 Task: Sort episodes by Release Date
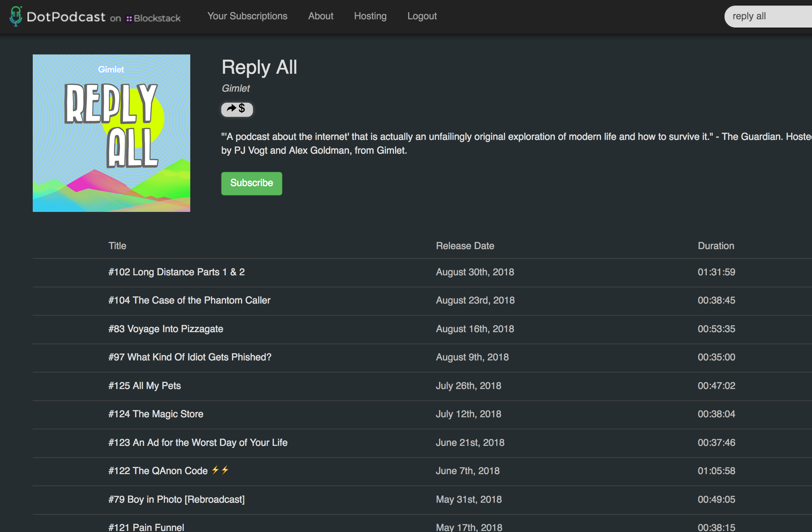[x=465, y=246]
